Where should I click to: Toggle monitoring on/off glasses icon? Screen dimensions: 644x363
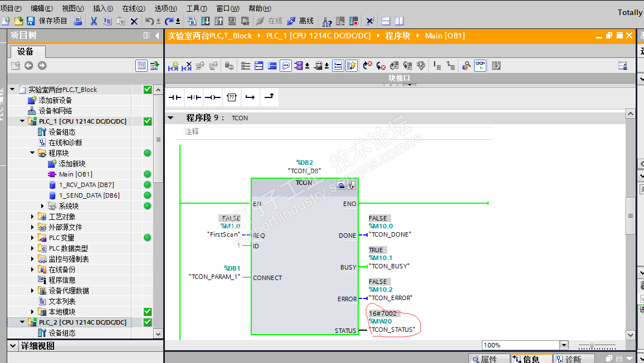[480, 66]
